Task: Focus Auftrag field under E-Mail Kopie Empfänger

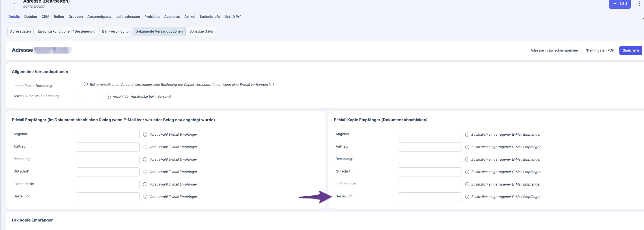Action: (x=430, y=147)
